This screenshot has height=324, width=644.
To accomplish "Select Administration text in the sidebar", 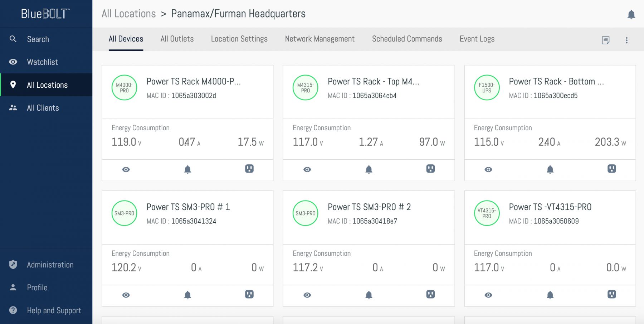I will tap(50, 265).
